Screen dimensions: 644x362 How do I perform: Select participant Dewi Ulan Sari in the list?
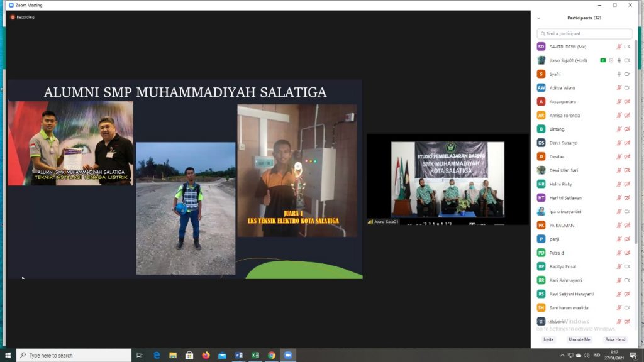pos(584,170)
